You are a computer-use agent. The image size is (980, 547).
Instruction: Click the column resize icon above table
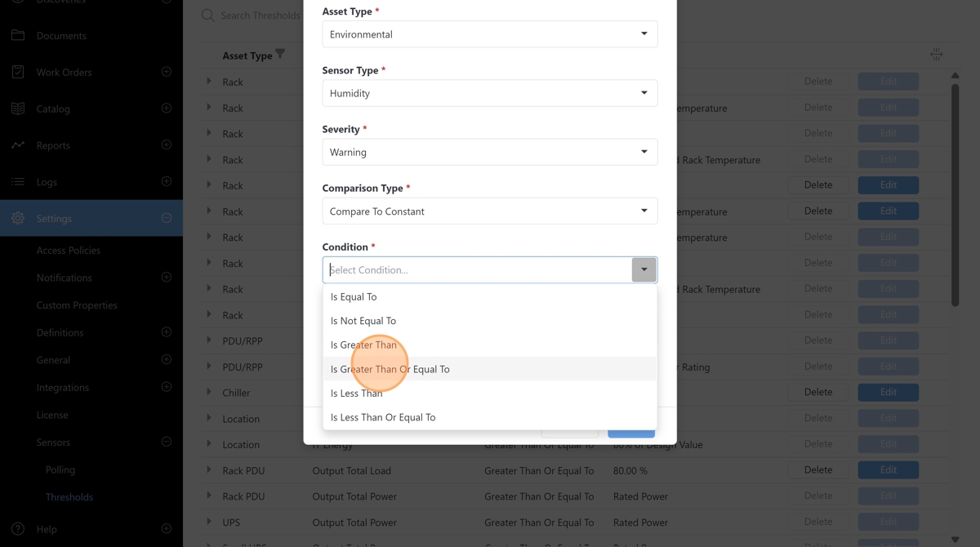point(936,55)
